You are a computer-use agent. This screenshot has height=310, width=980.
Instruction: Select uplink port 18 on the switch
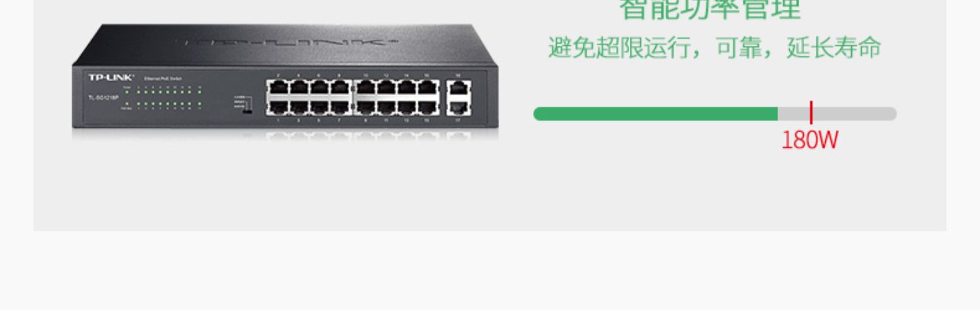[x=459, y=88]
